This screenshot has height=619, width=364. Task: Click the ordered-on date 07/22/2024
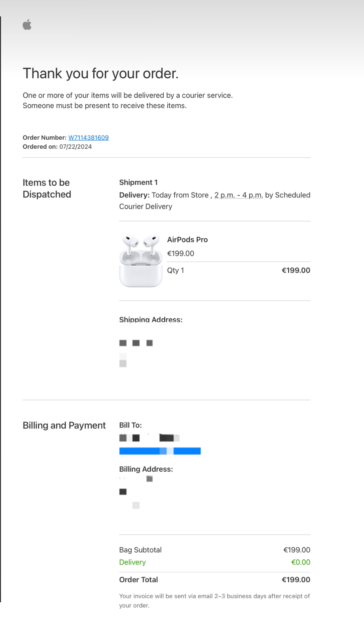[x=76, y=147]
